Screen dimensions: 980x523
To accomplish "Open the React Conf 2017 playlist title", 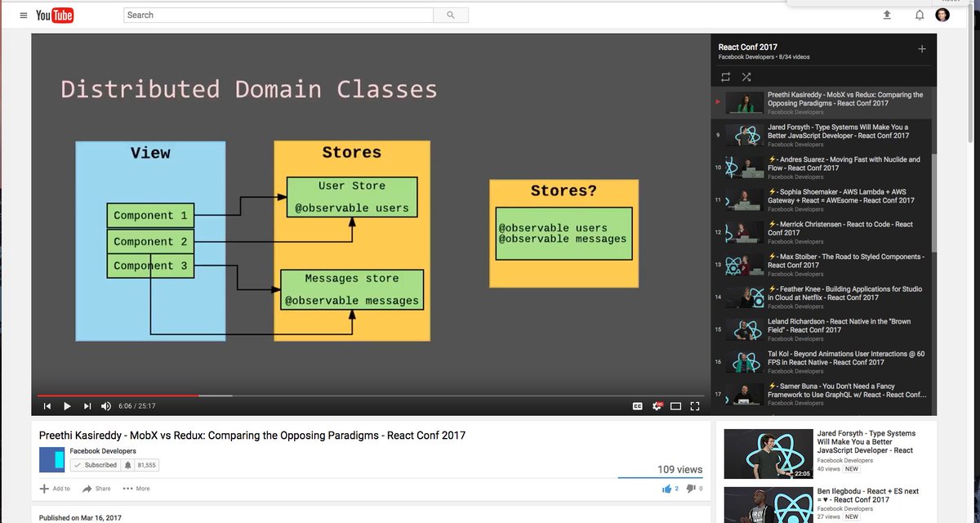I will [748, 47].
